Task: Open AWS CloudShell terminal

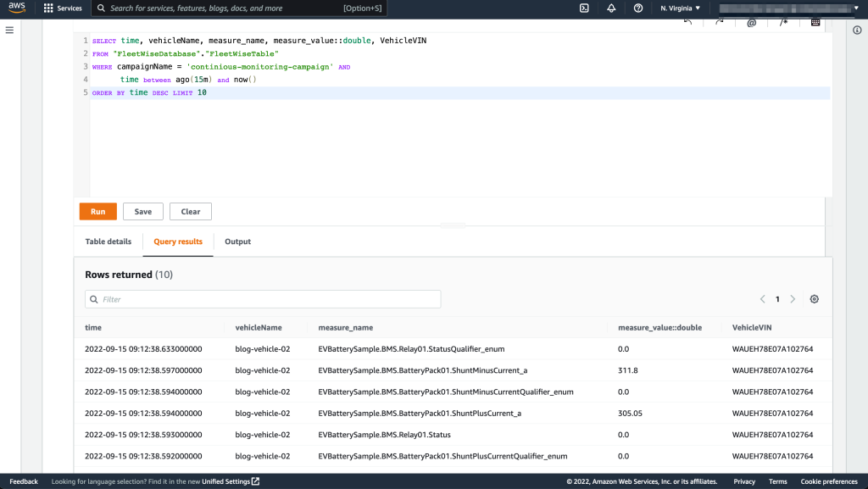Action: tap(584, 8)
